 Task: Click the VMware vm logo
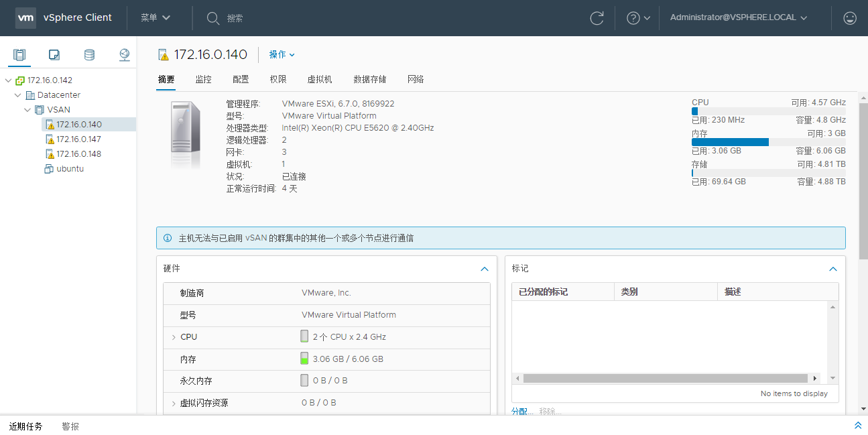(x=25, y=18)
